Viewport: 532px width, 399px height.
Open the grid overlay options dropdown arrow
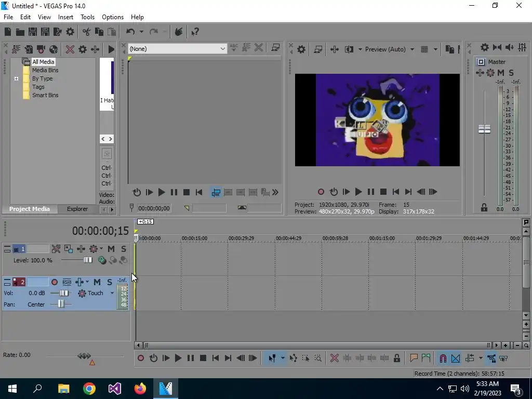tap(435, 49)
